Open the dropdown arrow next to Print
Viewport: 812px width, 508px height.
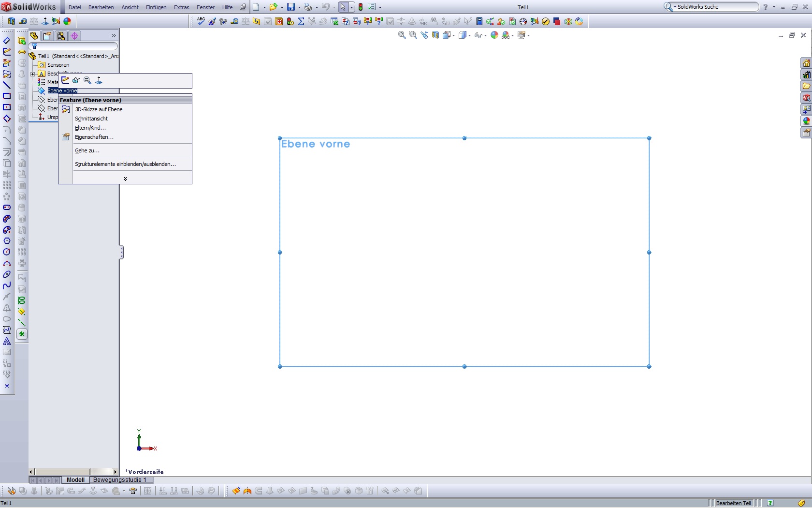pos(317,7)
